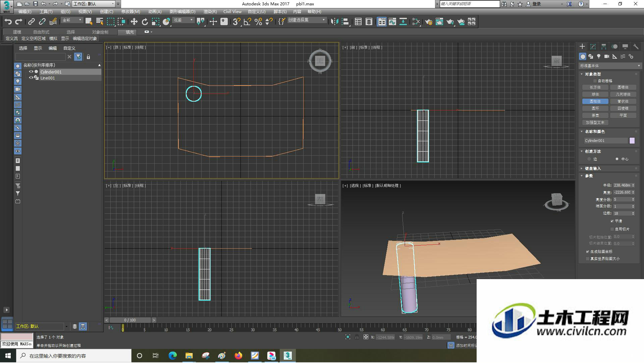Enable the 启用切片 checkbox

click(x=612, y=229)
